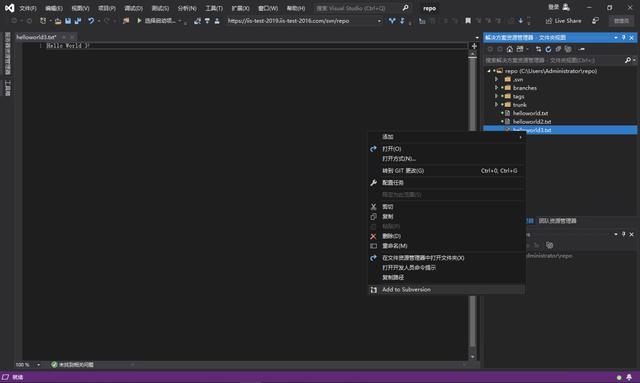Click the button at far right of toolbar
This screenshot has width=640, height=383.
point(621,21)
